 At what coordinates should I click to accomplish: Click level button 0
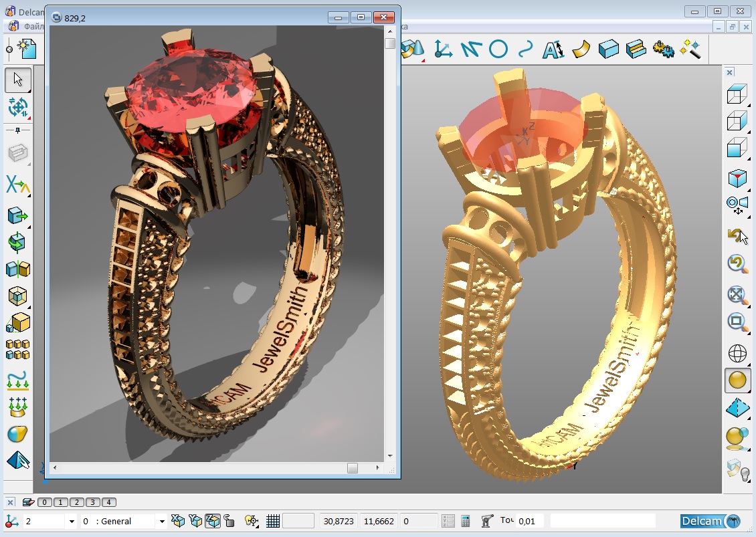point(45,502)
